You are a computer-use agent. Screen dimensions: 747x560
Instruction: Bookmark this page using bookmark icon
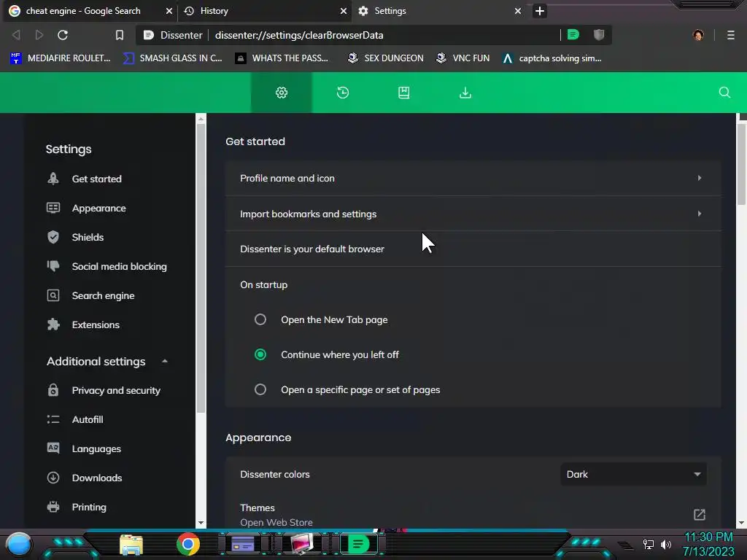[x=120, y=35]
